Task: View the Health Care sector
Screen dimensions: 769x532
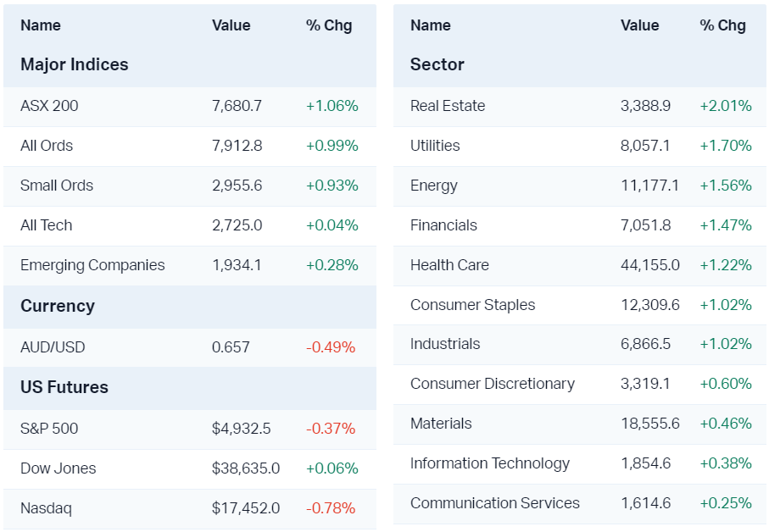Action: click(x=449, y=265)
